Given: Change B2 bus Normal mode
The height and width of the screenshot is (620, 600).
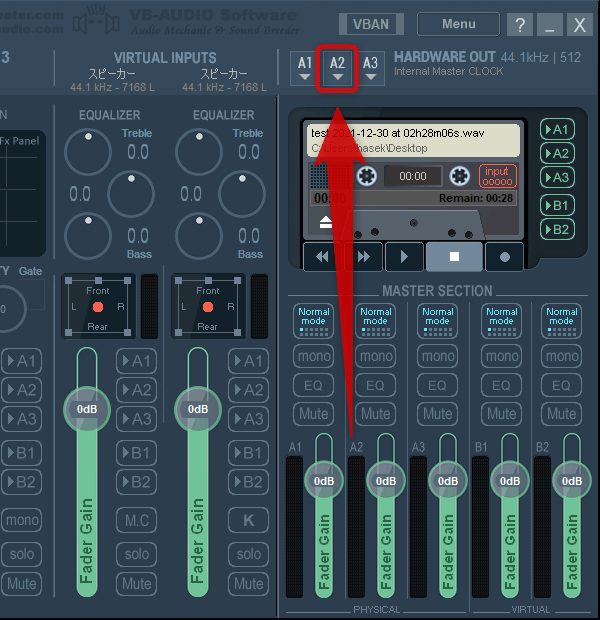Looking at the screenshot, I should pos(561,321).
